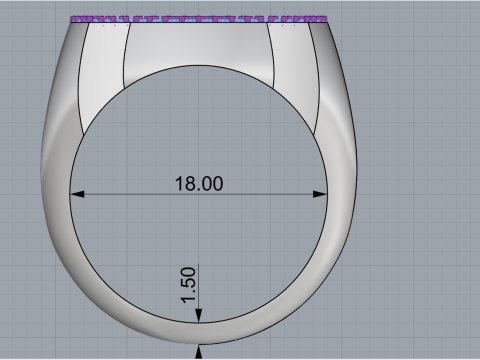The height and width of the screenshot is (360, 480).
Task: Click the purple gemstone row atop ring
Action: pyautogui.click(x=199, y=19)
